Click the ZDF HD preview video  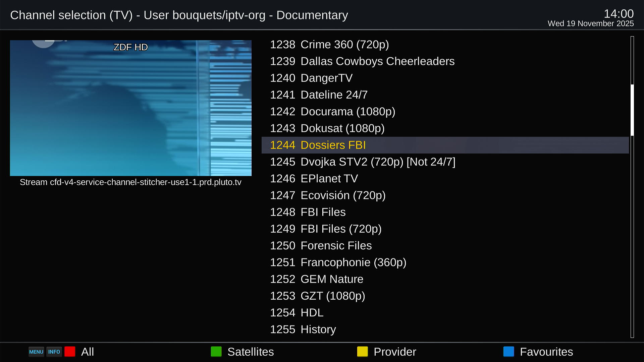130,108
